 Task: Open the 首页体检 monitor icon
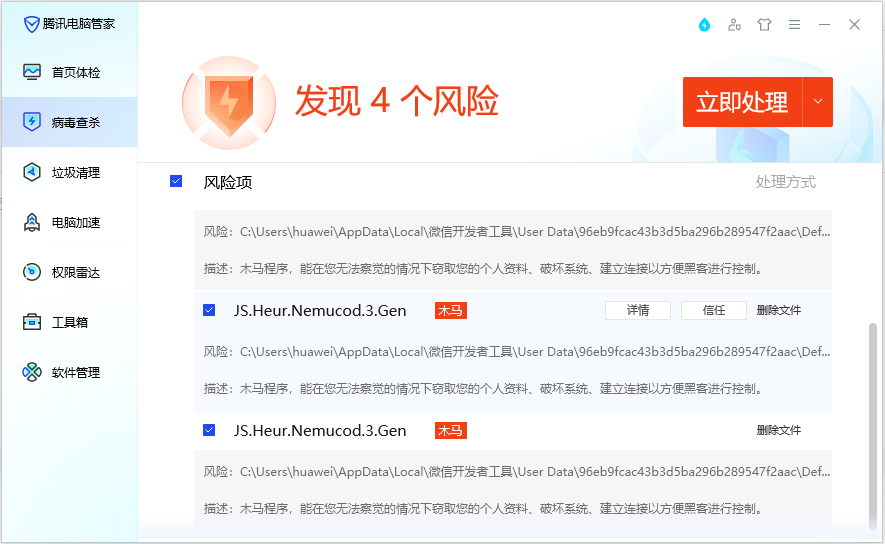pyautogui.click(x=32, y=72)
